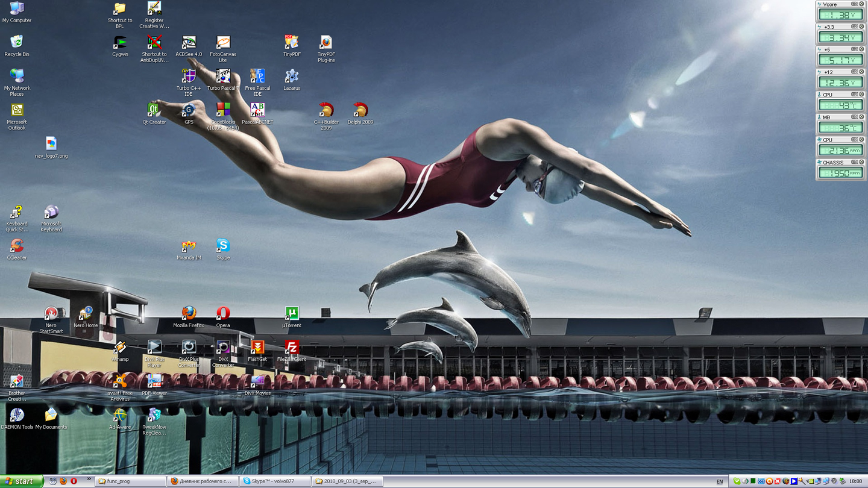Screen dimensions: 868x488
Task: Expand the Quick Launch overflow chevron
Action: coord(89,480)
